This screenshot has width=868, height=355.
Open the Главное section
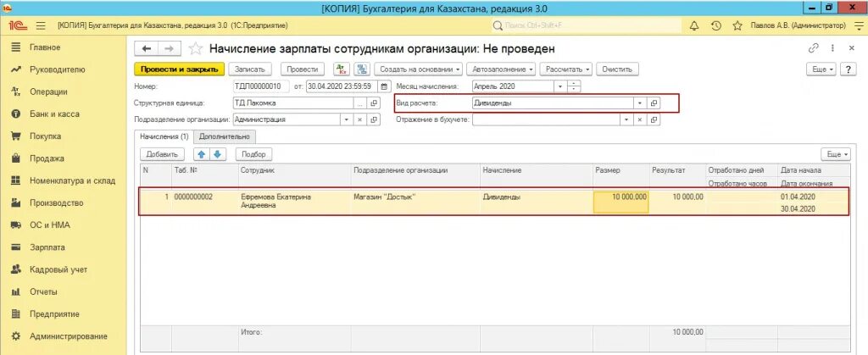(x=45, y=47)
